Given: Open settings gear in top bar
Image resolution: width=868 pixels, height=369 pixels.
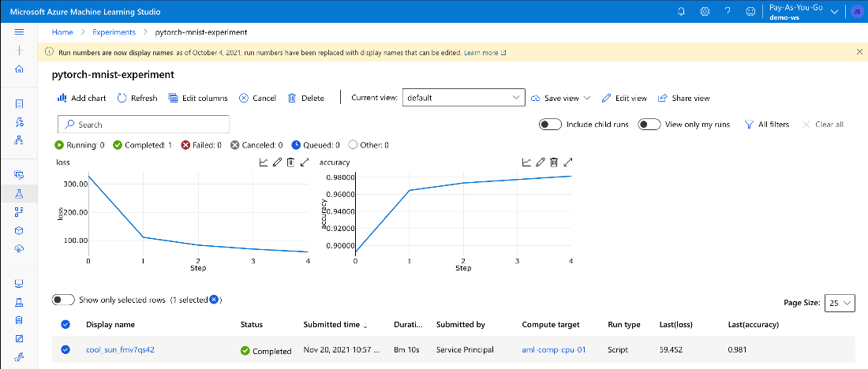Looking at the screenshot, I should tap(705, 11).
